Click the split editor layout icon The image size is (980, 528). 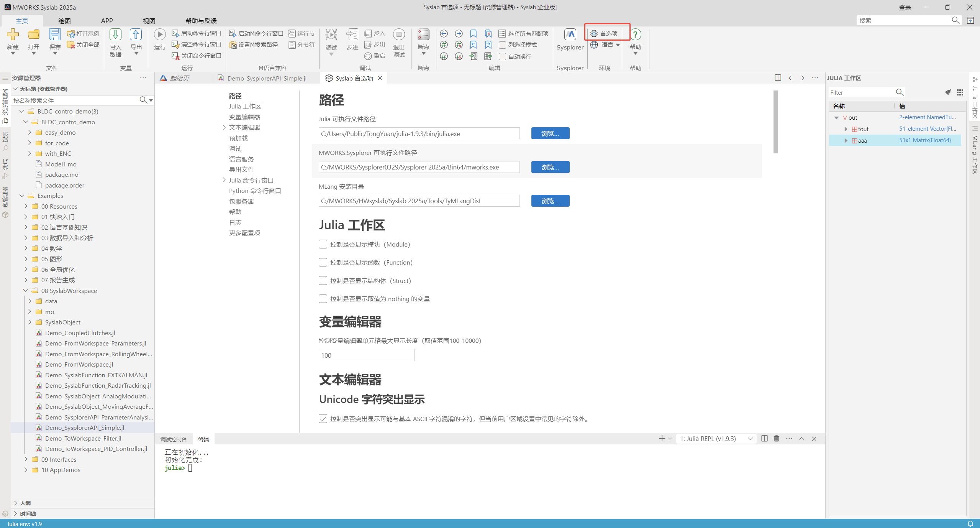[x=778, y=78]
